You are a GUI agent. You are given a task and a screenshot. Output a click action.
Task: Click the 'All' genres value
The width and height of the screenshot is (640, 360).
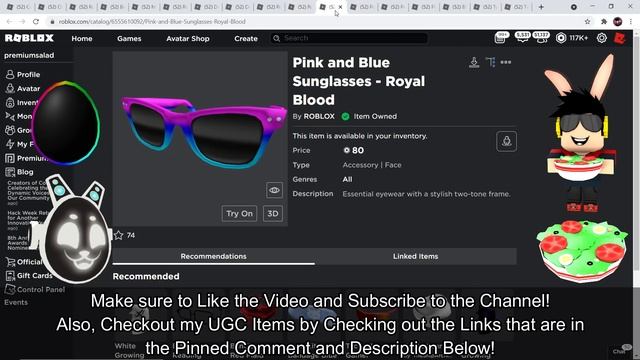point(347,179)
